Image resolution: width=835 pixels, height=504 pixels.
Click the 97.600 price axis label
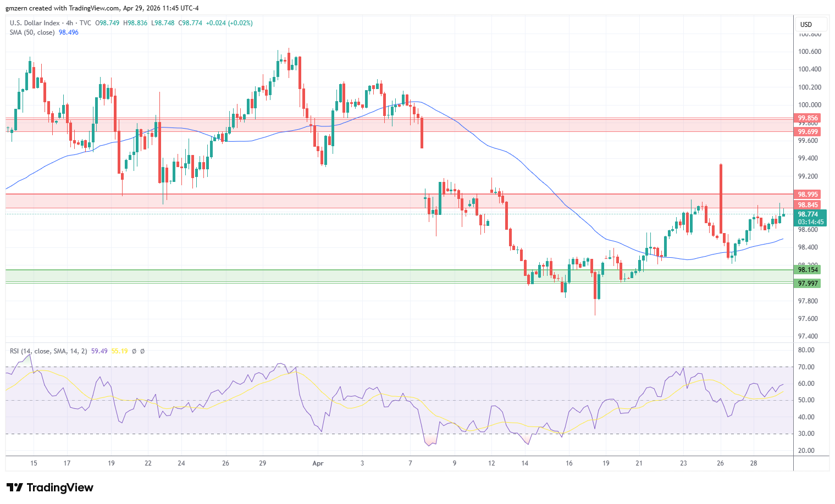808,319
